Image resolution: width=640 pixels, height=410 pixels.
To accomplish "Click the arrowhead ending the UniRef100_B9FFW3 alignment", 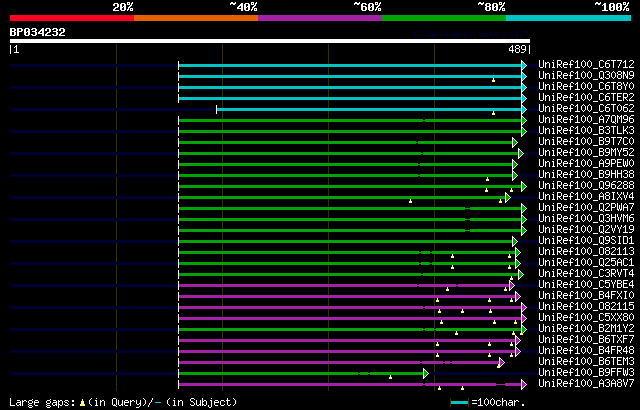I will point(426,374).
